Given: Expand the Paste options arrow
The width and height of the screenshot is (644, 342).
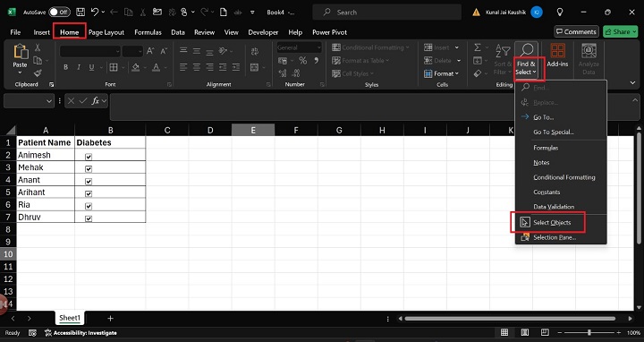Looking at the screenshot, I should click(20, 73).
